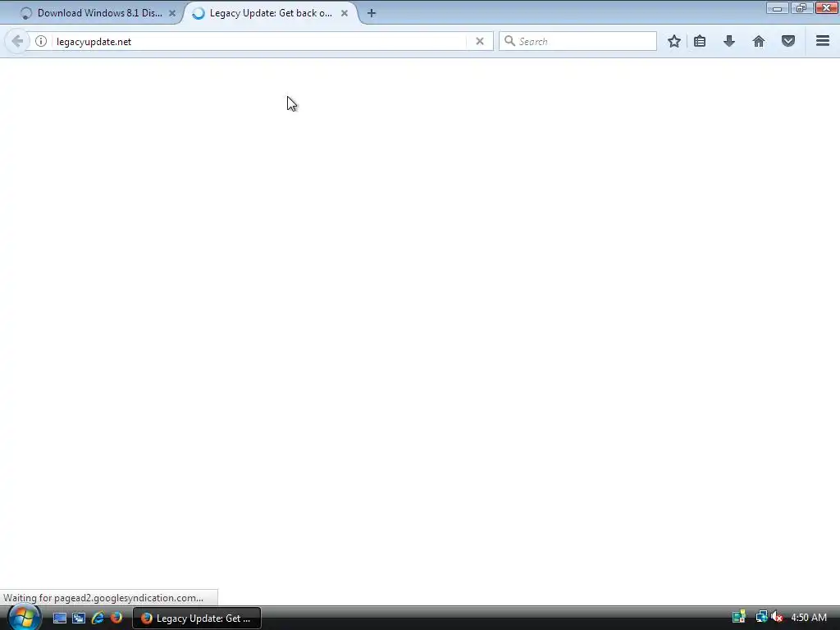The height and width of the screenshot is (630, 840).
Task: Select Legacy Update taskbar button
Action: click(x=197, y=619)
